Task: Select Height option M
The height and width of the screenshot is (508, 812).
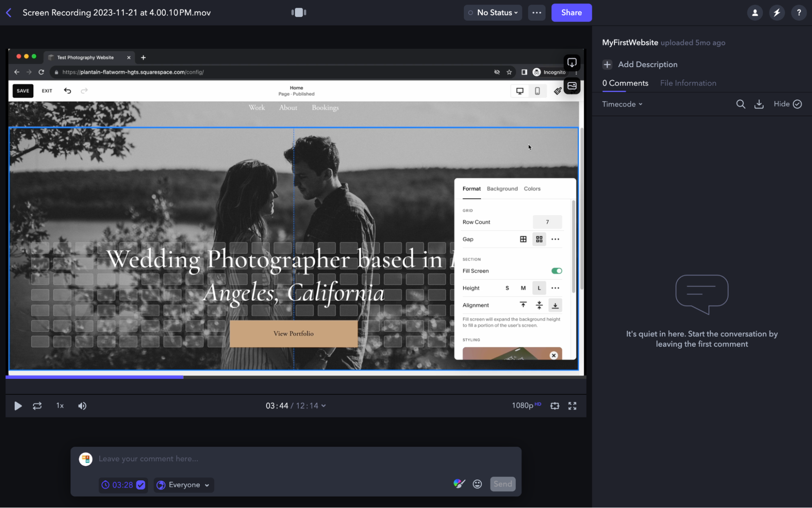Action: pos(523,288)
